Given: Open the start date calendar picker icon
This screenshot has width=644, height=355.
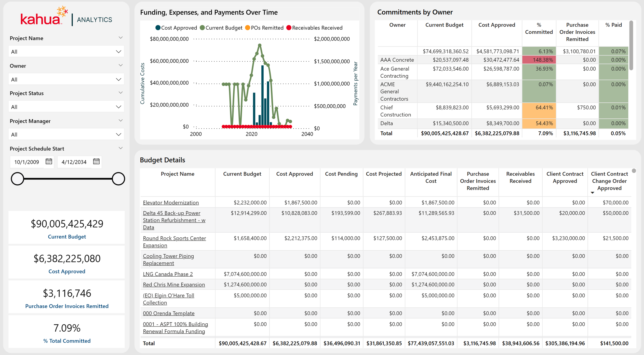Looking at the screenshot, I should pos(49,161).
